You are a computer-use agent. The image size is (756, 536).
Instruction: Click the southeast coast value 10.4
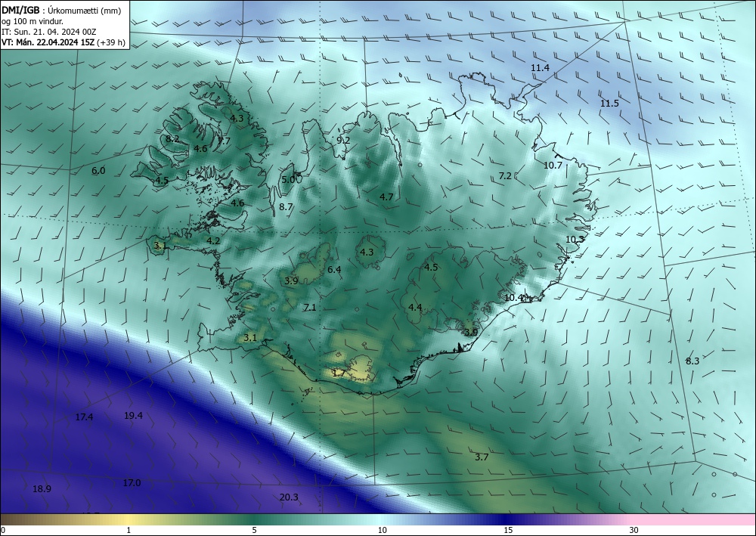513,297
